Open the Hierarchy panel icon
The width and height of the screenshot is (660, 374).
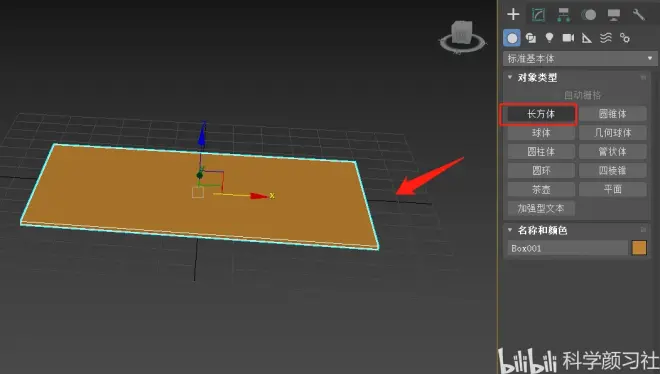[563, 15]
